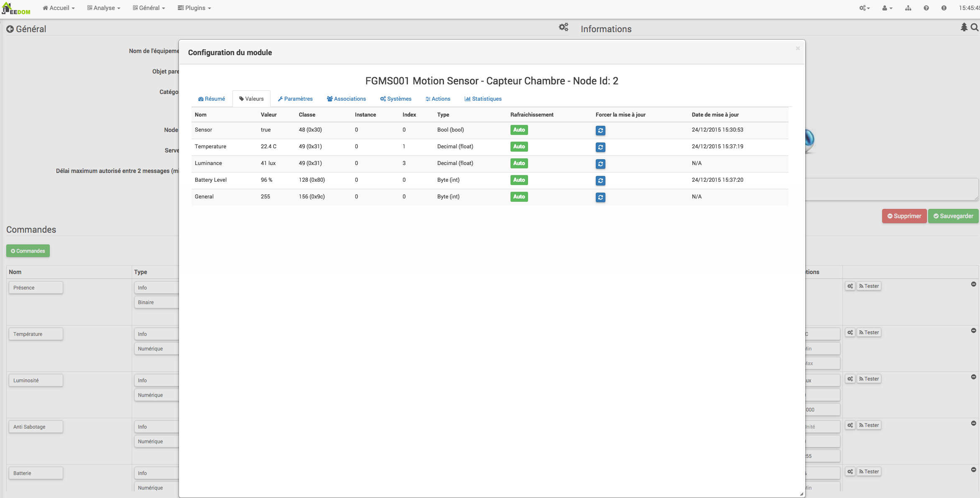This screenshot has height=498, width=980.
Task: Click the gears icon beside Informations
Action: [x=564, y=28]
